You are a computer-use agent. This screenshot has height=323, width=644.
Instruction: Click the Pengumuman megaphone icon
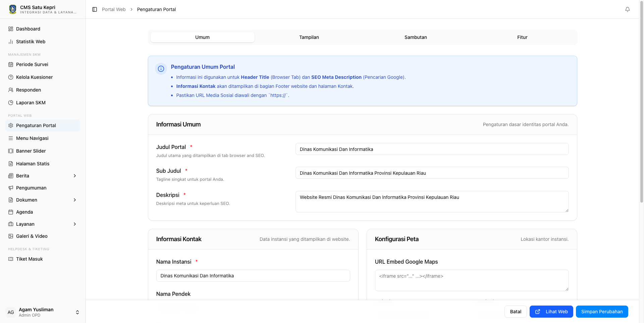click(11, 188)
